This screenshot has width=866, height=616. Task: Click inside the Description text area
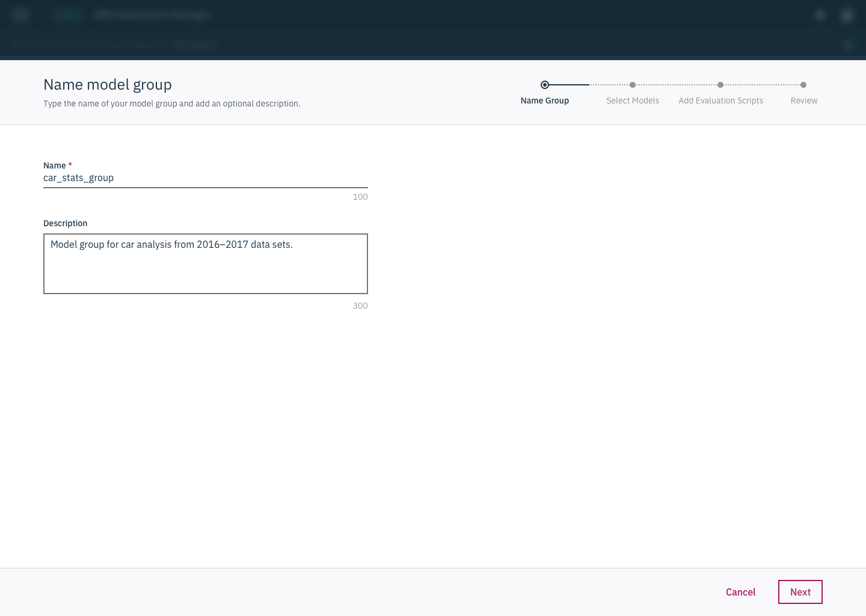click(205, 263)
